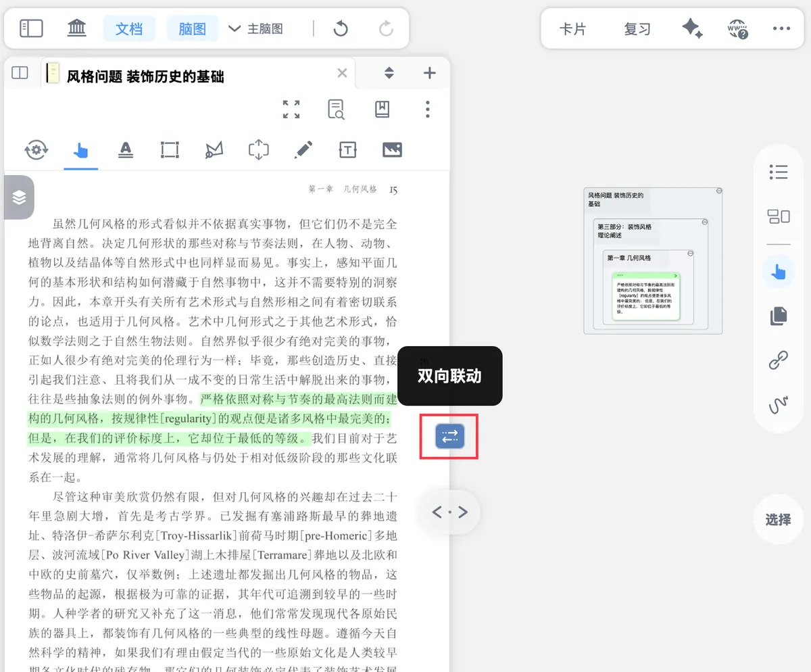Select the rectangle area excerpt tool
811x672 pixels.
tap(169, 149)
